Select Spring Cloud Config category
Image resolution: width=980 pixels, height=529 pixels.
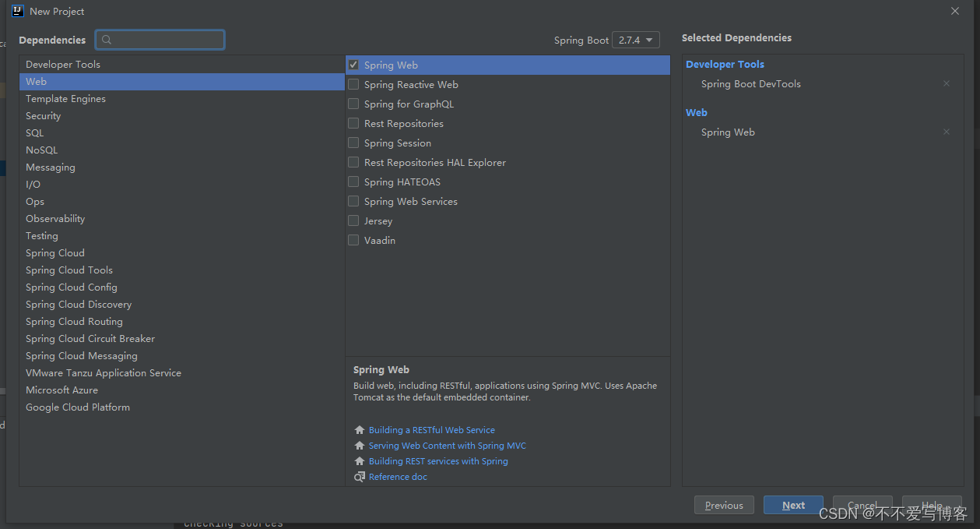point(182,287)
